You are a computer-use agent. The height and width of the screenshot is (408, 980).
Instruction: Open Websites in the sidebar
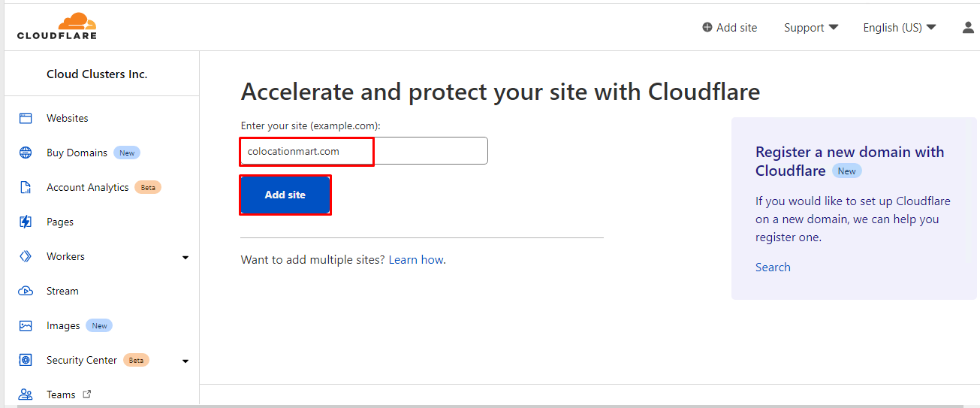(67, 118)
